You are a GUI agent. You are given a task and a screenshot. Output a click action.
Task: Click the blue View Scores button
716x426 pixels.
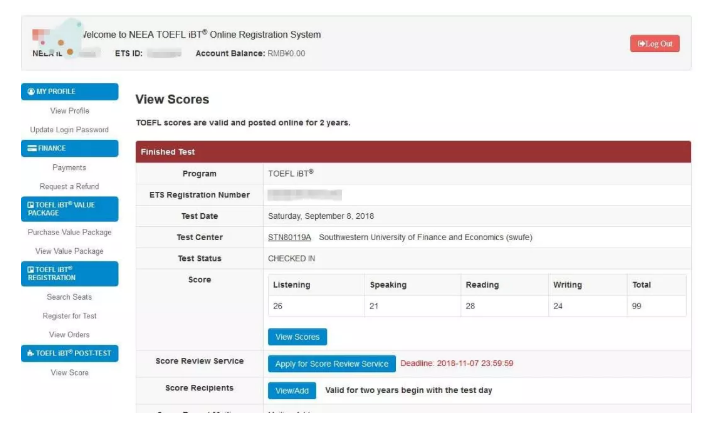pos(297,337)
